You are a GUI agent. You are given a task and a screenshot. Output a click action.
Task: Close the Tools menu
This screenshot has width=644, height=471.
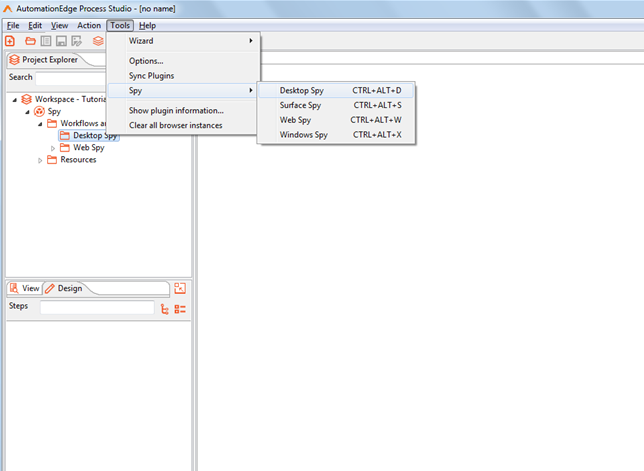click(x=120, y=25)
